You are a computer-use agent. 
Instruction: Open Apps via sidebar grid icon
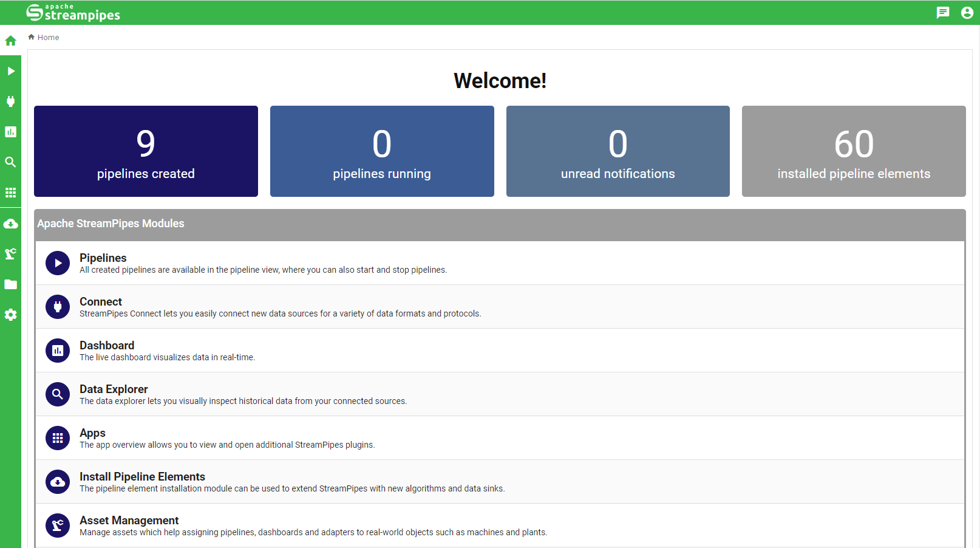10,193
